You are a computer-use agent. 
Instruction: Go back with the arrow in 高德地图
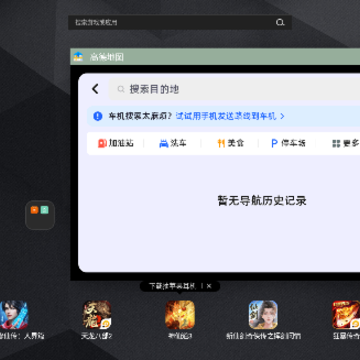coord(95,89)
